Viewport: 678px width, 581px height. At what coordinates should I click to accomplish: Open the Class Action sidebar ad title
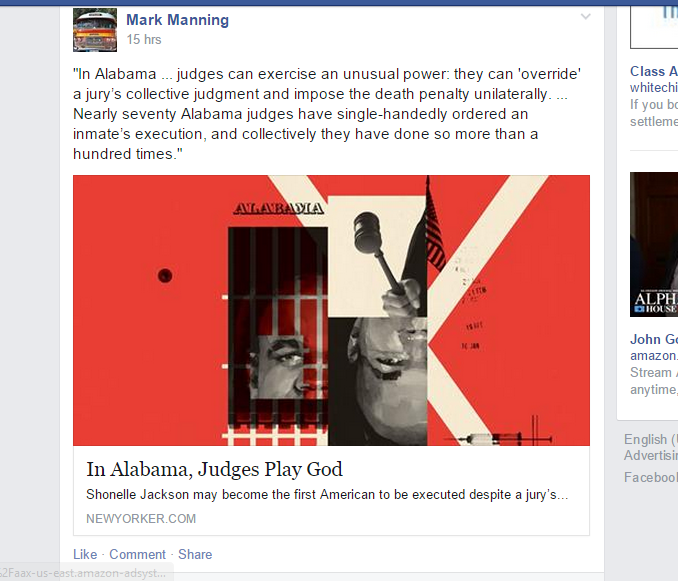pyautogui.click(x=654, y=71)
